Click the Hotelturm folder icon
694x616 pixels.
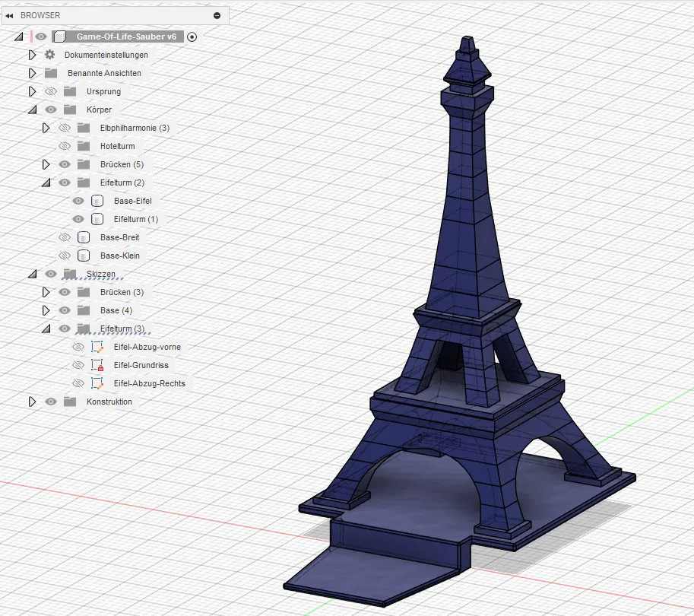click(x=84, y=146)
